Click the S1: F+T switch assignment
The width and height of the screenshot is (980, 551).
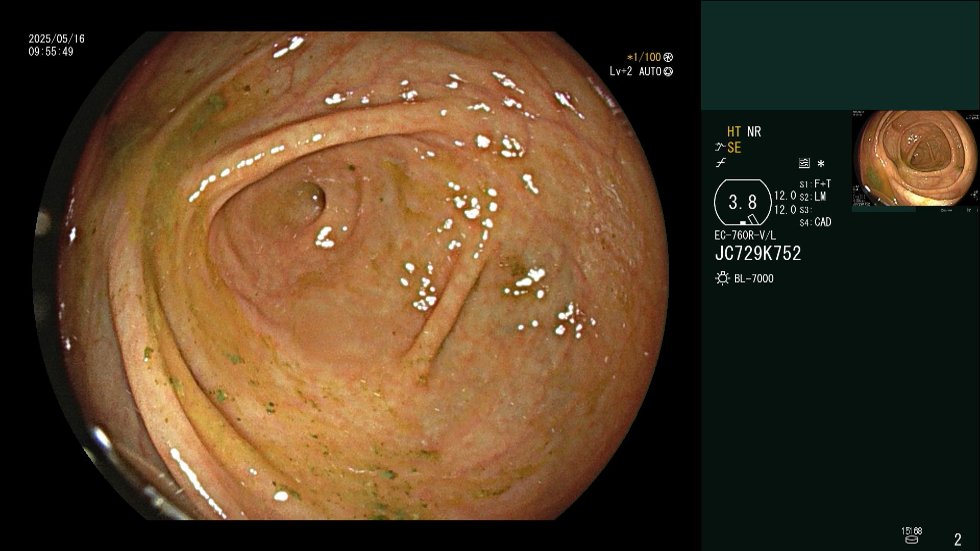click(815, 184)
